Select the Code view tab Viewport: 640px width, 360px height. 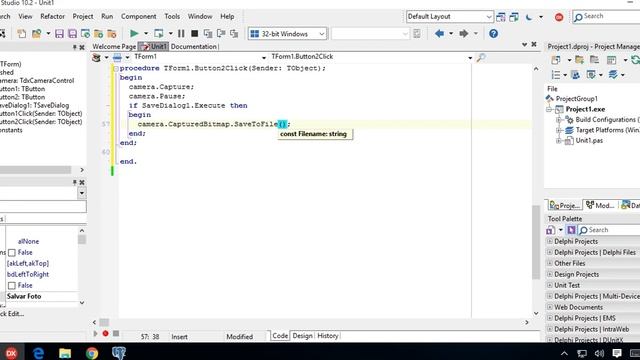280,336
